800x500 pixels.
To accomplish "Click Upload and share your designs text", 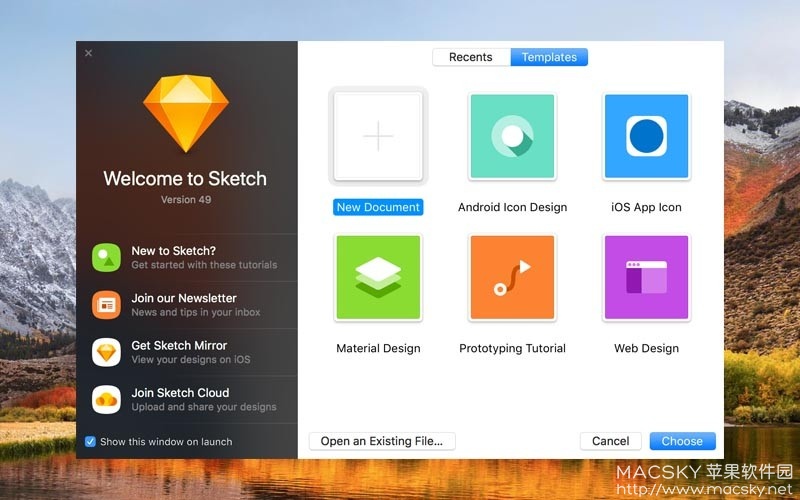I will click(204, 407).
